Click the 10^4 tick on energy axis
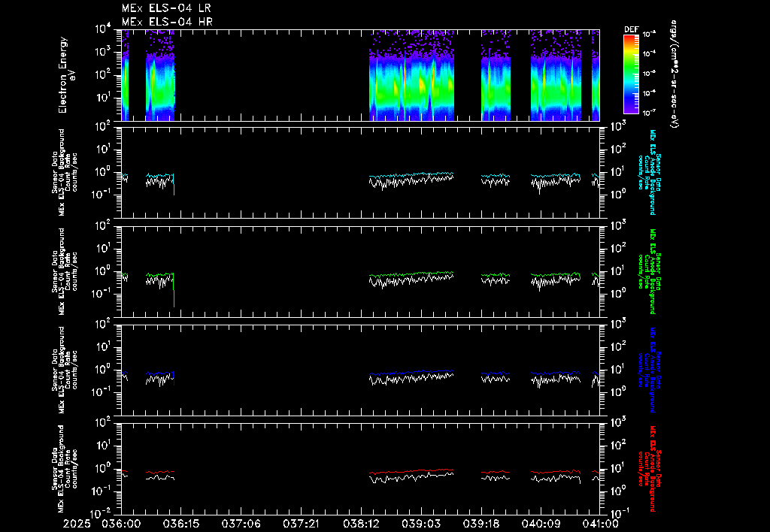The image size is (770, 532). click(104, 29)
